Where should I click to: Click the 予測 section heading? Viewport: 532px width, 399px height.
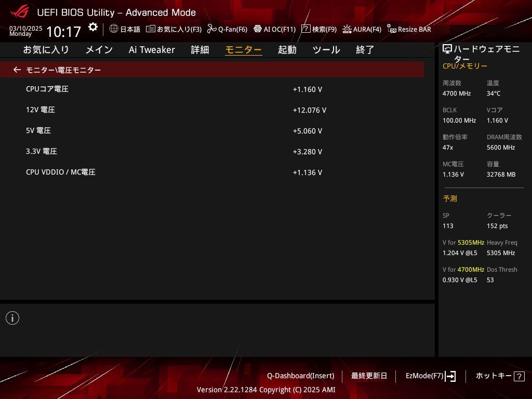[x=450, y=198]
